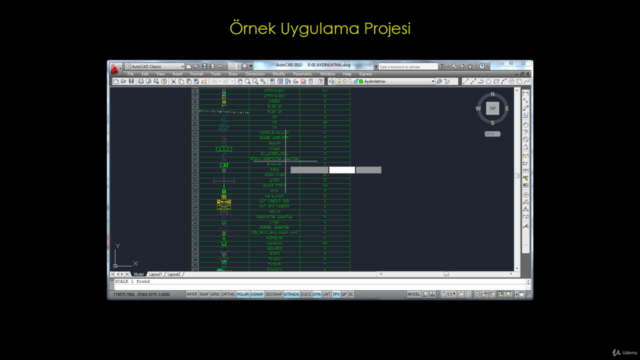Image resolution: width=640 pixels, height=360 pixels.
Task: Select the Diameter dimension tool
Action: [526, 139]
